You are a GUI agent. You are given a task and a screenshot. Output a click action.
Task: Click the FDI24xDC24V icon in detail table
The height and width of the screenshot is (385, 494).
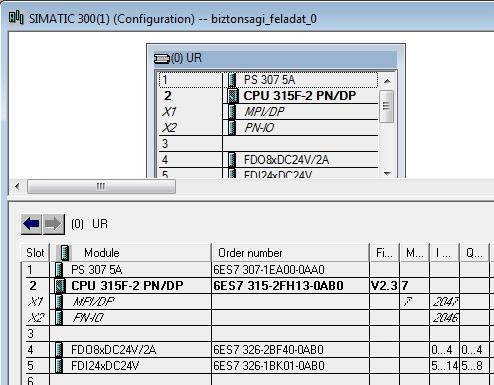pyautogui.click(x=59, y=366)
